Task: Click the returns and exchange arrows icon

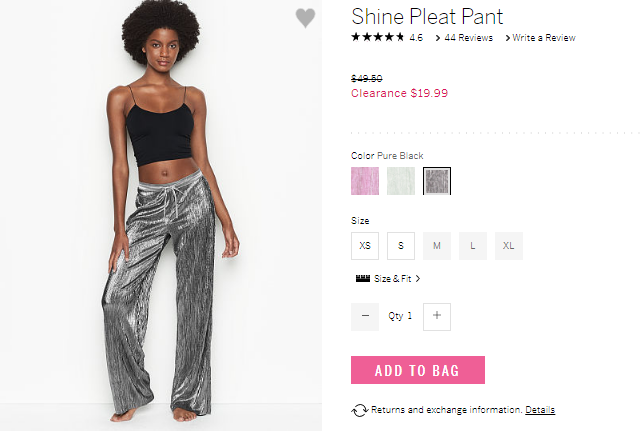Action: click(360, 410)
